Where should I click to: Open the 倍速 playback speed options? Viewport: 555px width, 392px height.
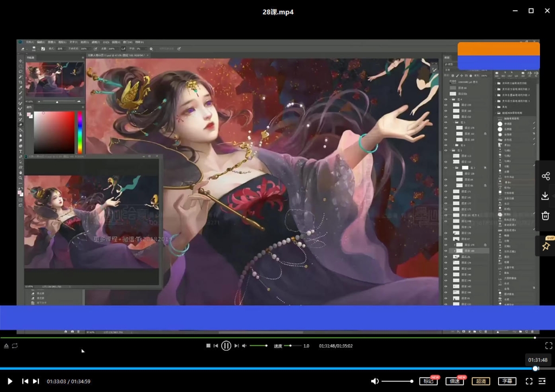pyautogui.click(x=455, y=381)
